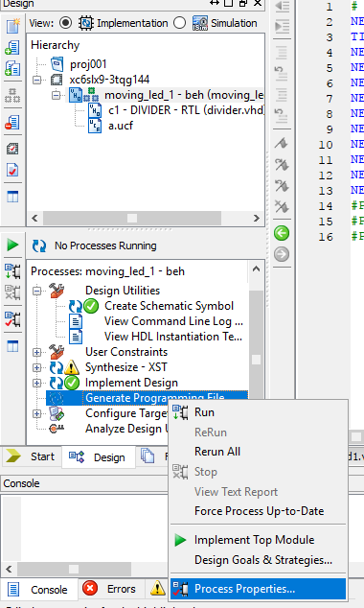Screen dimensions: 364x608
Task: Click the console horizontal scrollbar left arrow
Action: click(x=9, y=569)
